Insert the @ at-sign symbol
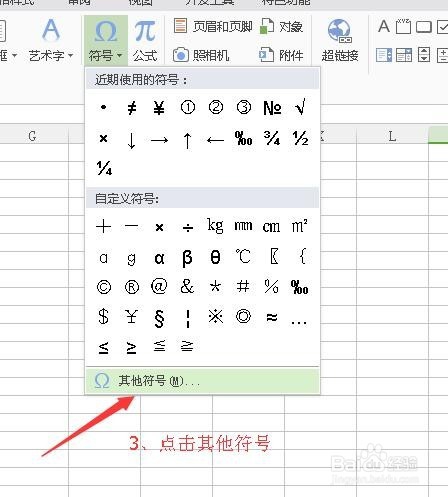448x497 pixels. 159,286
